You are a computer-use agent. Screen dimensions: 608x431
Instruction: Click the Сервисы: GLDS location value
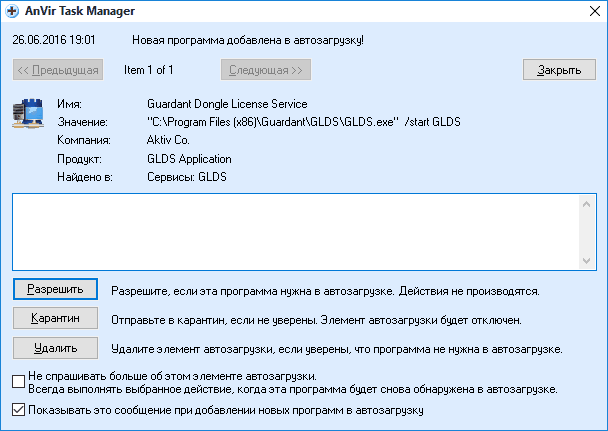tap(187, 177)
